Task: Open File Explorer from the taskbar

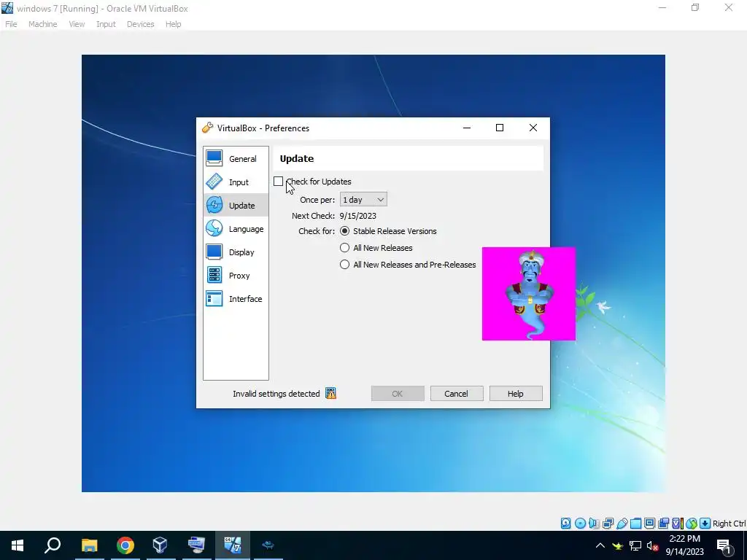Action: pyautogui.click(x=89, y=545)
